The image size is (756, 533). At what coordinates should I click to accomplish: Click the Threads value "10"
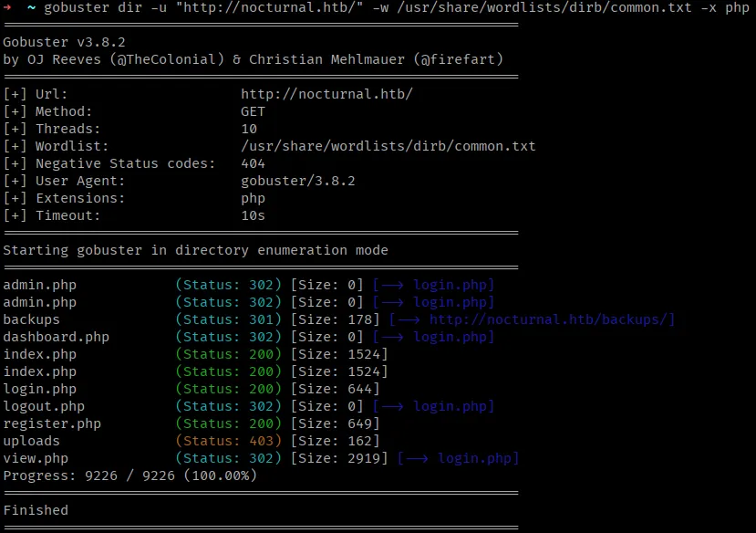coord(249,129)
